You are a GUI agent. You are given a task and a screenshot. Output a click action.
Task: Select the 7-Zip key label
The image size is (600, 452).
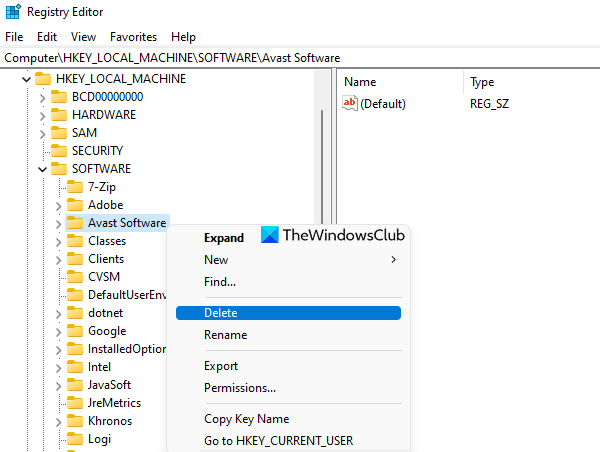102,187
